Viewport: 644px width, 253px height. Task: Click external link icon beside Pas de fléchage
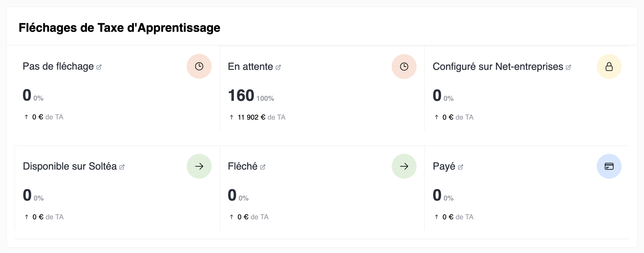(99, 67)
